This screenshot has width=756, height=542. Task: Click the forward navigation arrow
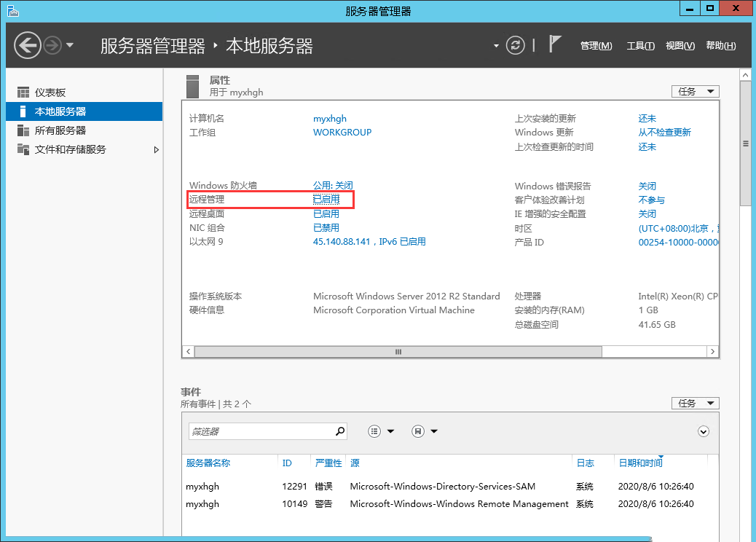(x=52, y=45)
